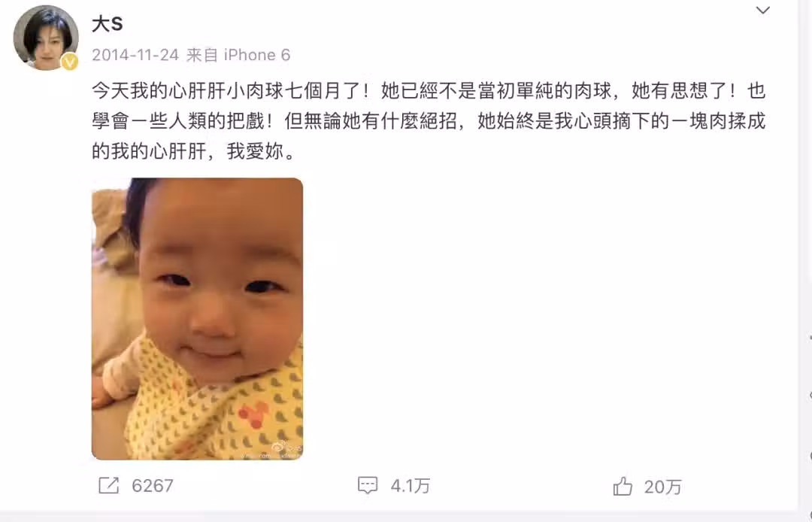
Task: Open the 大S username profile link
Action: click(108, 24)
